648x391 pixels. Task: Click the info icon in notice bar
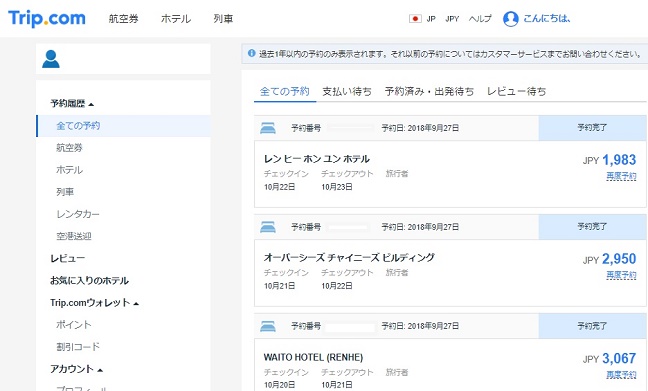tap(251, 53)
